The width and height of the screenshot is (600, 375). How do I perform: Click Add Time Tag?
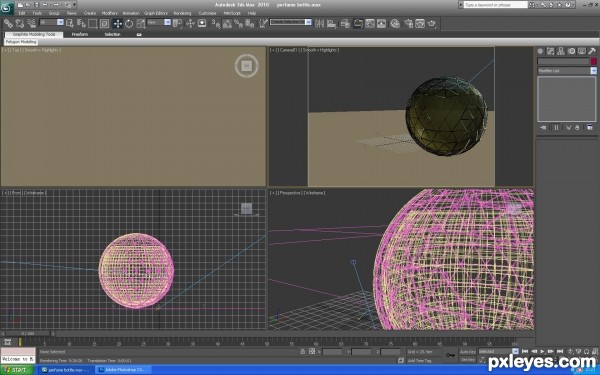point(419,360)
